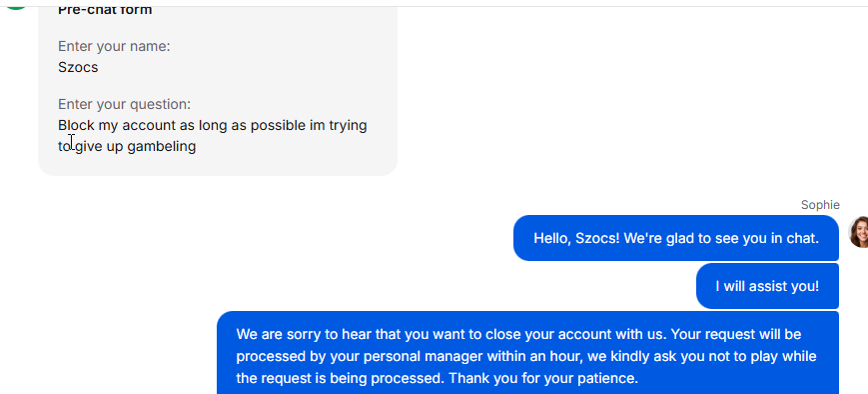The height and width of the screenshot is (394, 868).
Task: Click "not to play while" phrase in reply
Action: pyautogui.click(x=769, y=356)
